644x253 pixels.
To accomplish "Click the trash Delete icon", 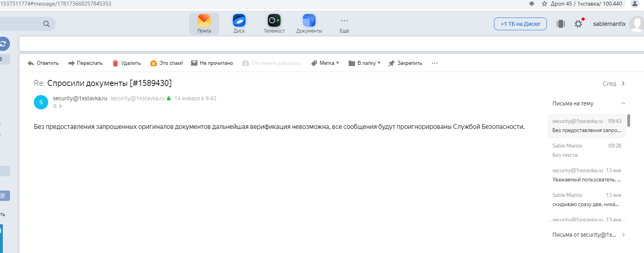I will tap(115, 63).
